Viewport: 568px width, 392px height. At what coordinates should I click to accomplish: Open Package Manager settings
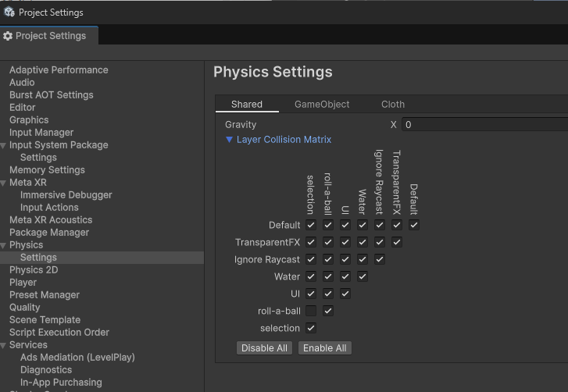tap(49, 233)
